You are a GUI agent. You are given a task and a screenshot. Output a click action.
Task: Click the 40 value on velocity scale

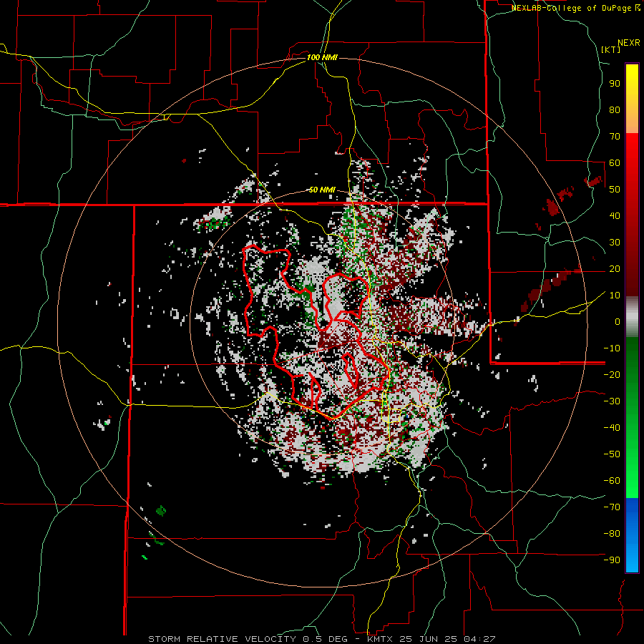[615, 215]
